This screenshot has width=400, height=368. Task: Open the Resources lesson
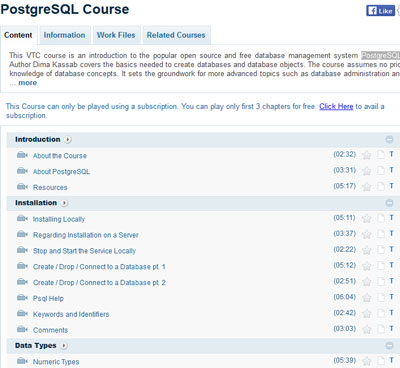point(50,187)
